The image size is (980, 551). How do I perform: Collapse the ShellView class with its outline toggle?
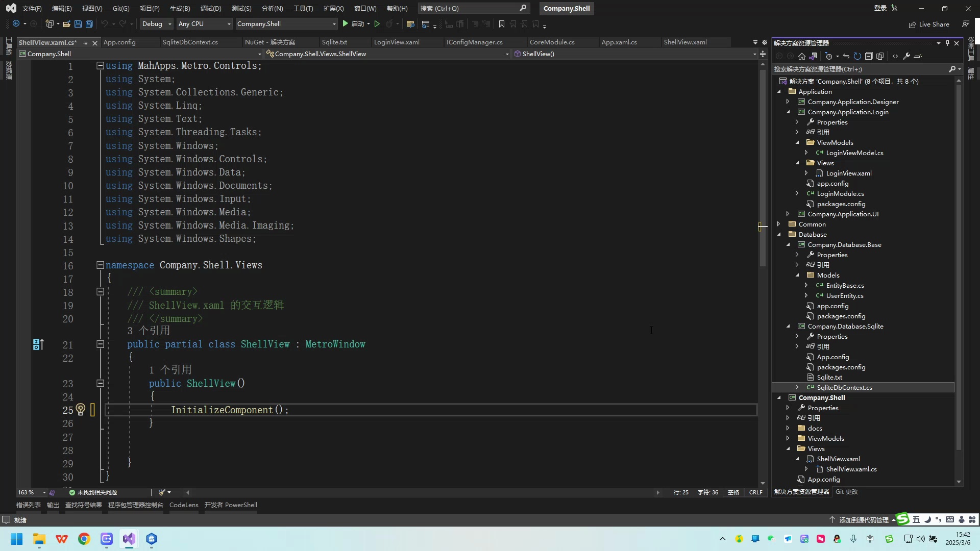click(100, 344)
